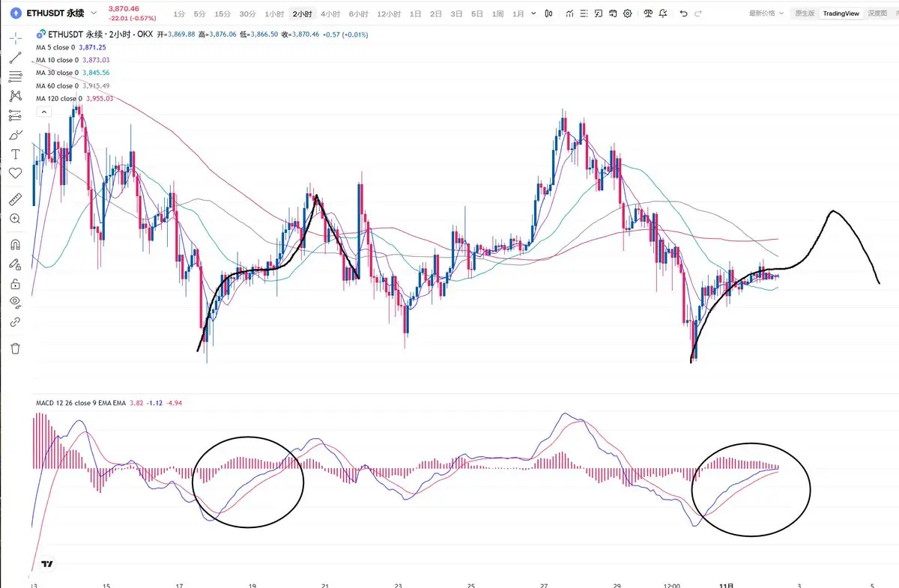The width and height of the screenshot is (899, 588).
Task: Redo the chart action
Action: [x=698, y=13]
